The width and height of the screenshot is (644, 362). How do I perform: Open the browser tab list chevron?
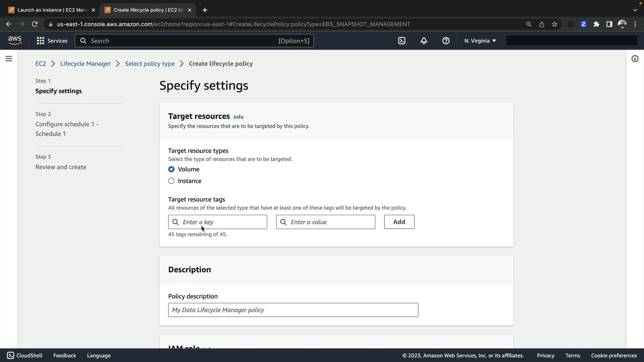click(x=635, y=10)
